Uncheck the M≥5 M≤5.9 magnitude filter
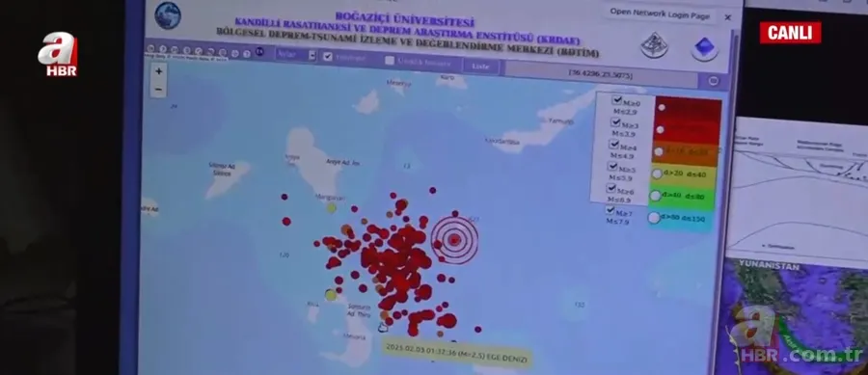The height and width of the screenshot is (375, 868). (x=611, y=166)
